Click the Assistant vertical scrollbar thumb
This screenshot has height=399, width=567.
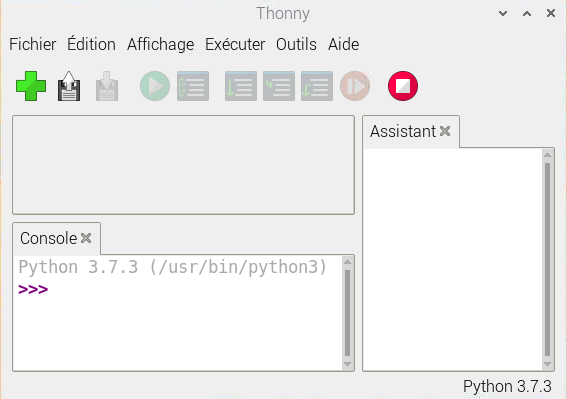pos(547,260)
